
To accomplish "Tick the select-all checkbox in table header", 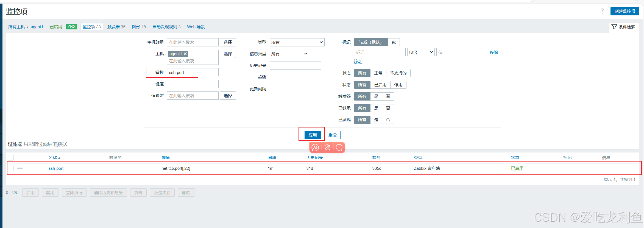I will pyautogui.click(x=11, y=158).
